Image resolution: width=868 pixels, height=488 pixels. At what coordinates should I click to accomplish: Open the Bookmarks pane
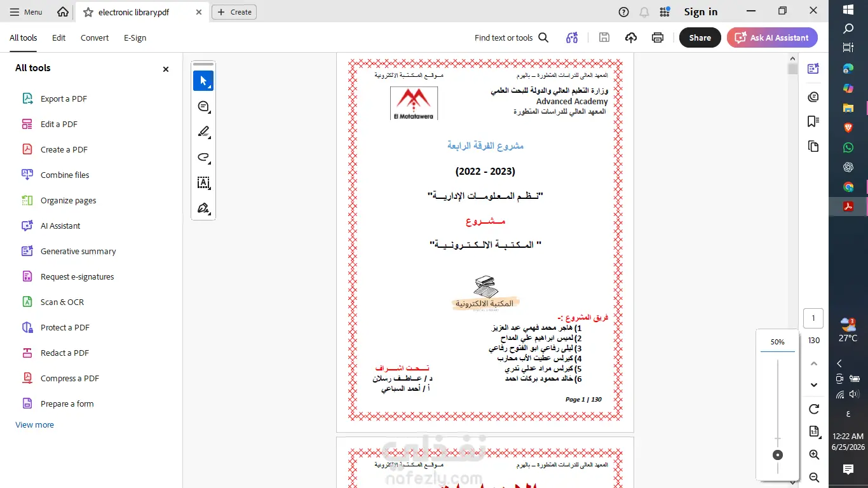[813, 121]
